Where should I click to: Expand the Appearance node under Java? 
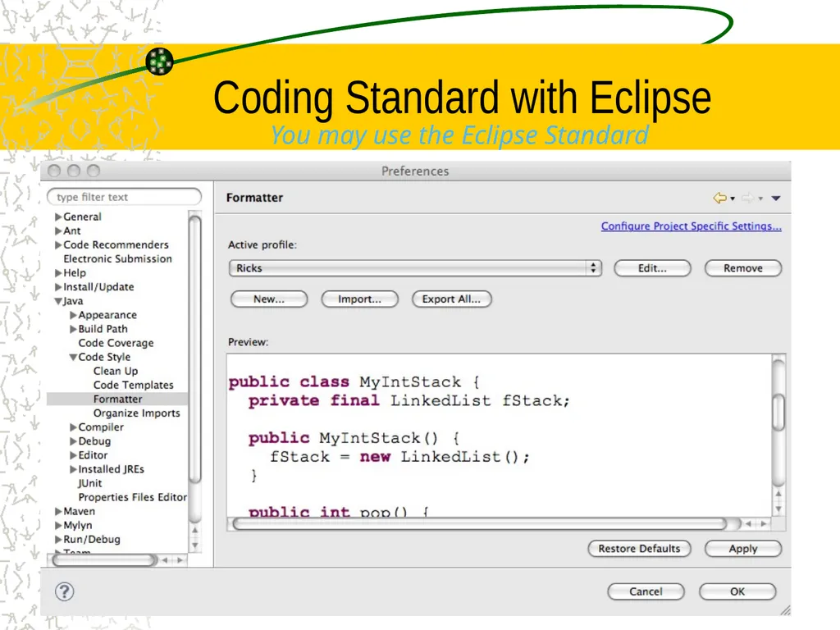click(x=73, y=315)
